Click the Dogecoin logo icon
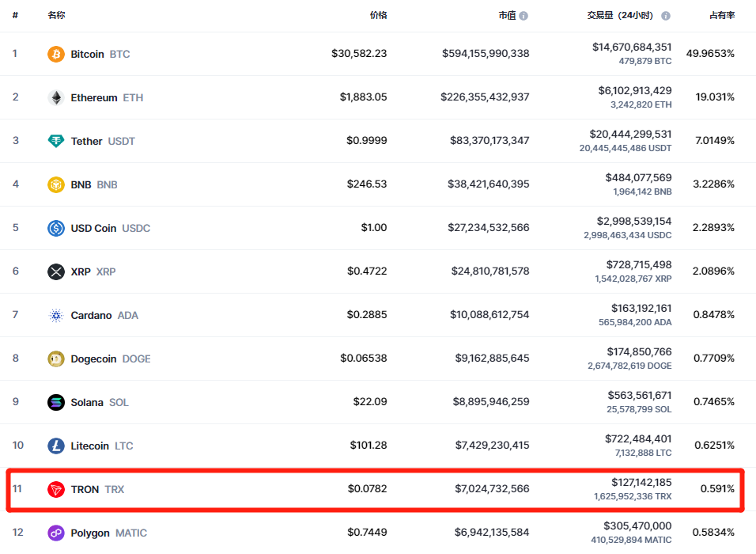Screen dimensions: 756x554 55,359
